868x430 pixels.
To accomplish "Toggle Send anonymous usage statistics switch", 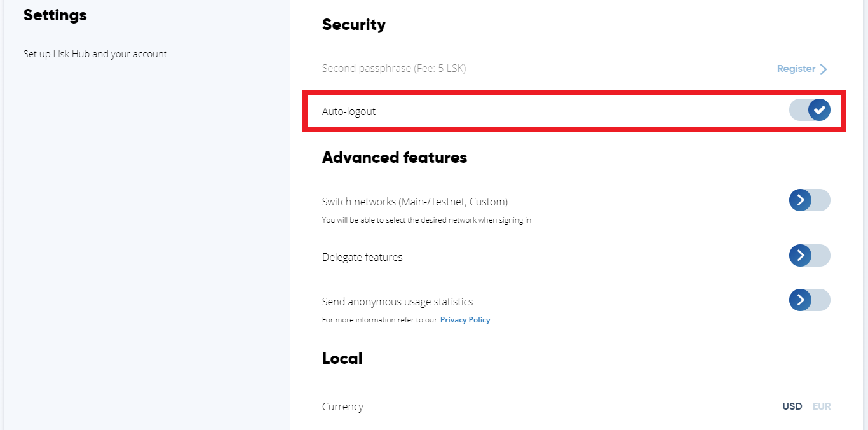I will 810,300.
